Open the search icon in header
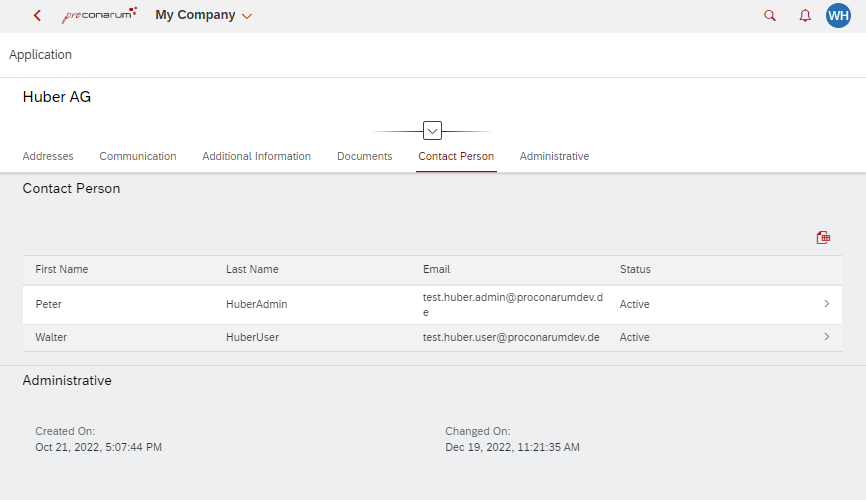The height and width of the screenshot is (500, 866). (x=769, y=15)
